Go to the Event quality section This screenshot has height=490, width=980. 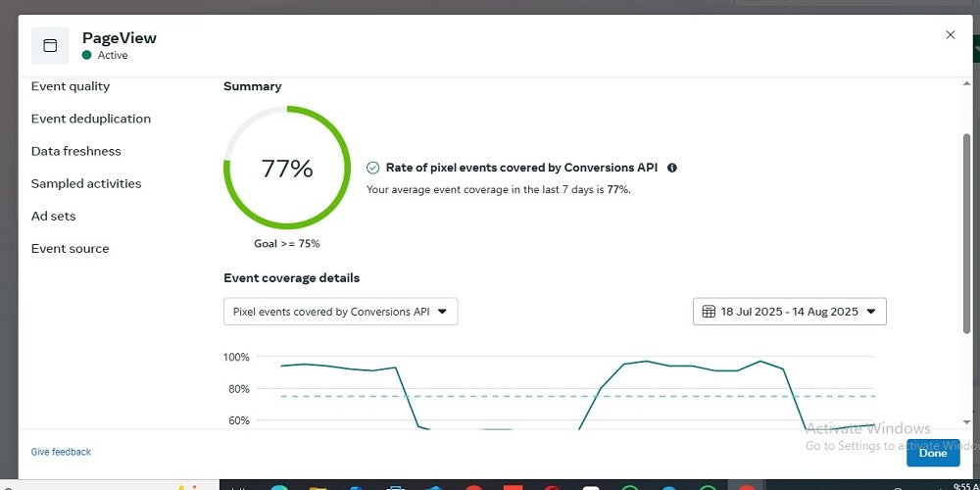[71, 86]
